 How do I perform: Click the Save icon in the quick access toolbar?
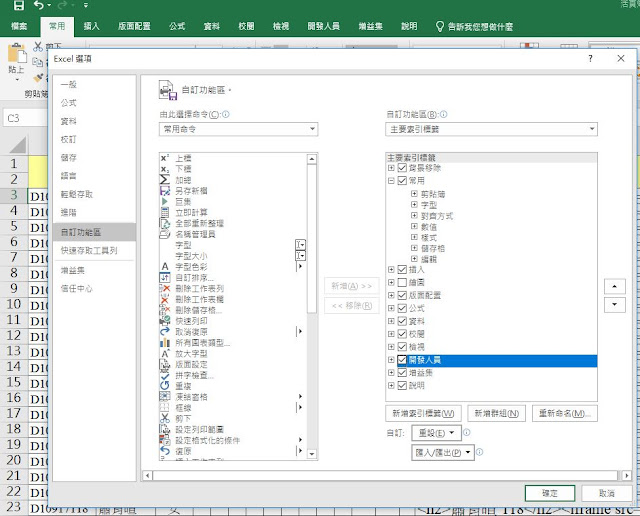18,5
